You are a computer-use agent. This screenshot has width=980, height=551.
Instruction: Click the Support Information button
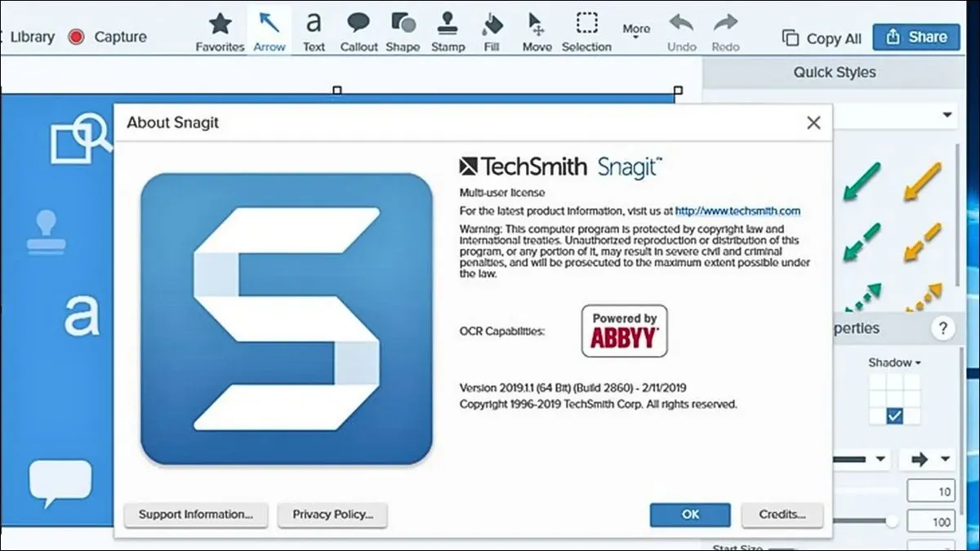[x=195, y=515]
